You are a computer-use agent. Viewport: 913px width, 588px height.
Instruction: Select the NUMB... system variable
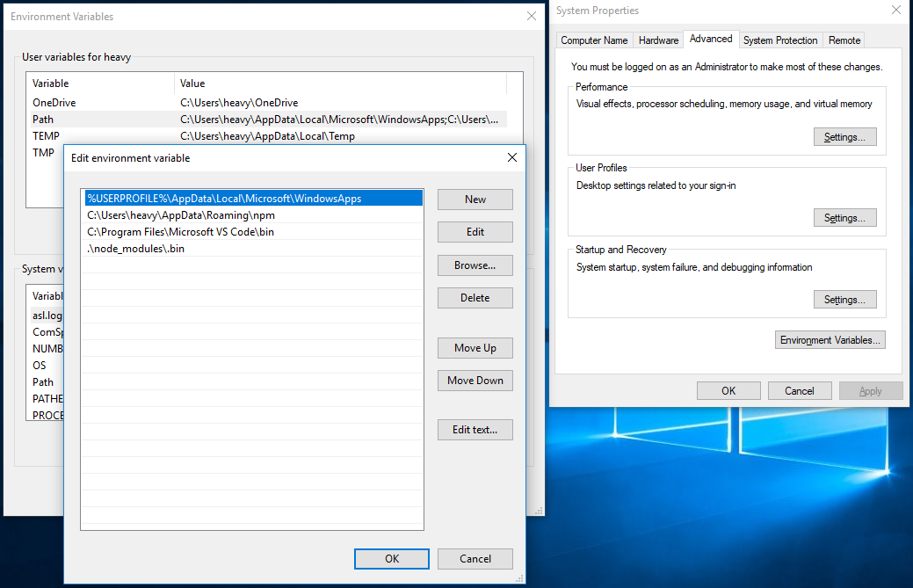coord(47,349)
